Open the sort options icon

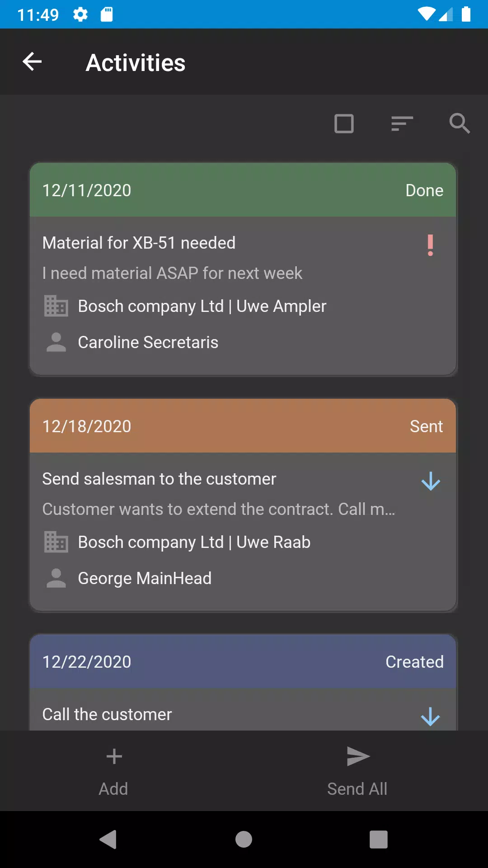402,123
